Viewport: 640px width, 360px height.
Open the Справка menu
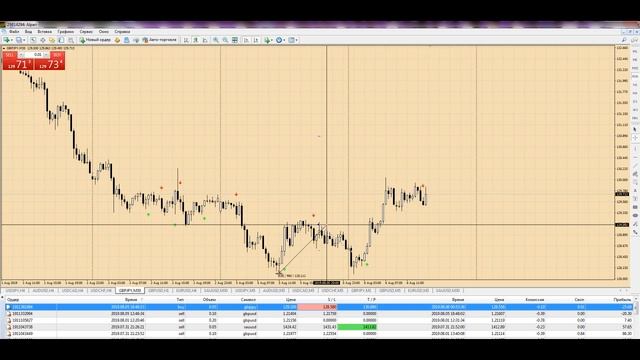122,31
